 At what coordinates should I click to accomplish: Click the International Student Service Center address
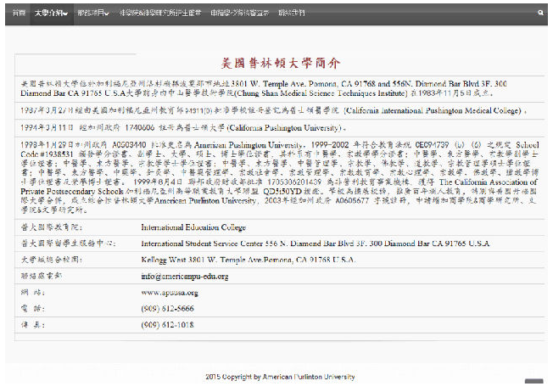[315, 244]
